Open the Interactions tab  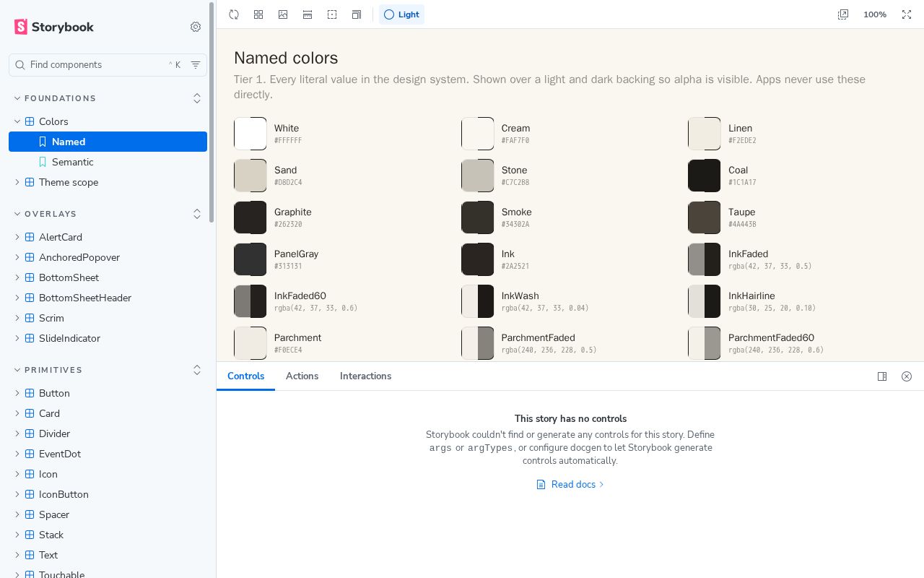click(366, 376)
